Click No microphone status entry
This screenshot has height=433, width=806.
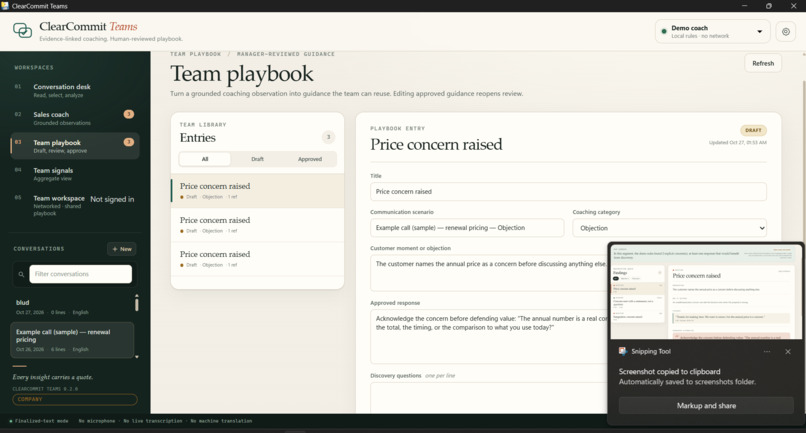96,421
